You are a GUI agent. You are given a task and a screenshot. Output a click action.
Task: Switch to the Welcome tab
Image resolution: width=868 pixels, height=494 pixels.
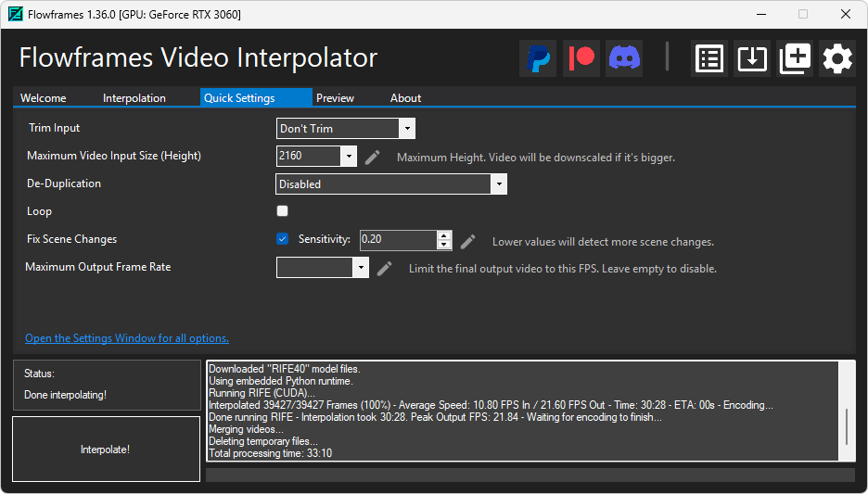pos(44,98)
